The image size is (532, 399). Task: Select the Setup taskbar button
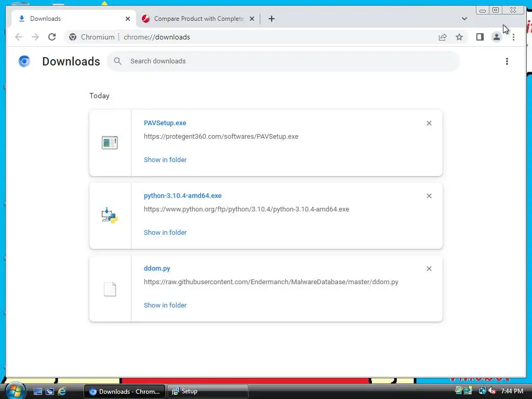coord(208,391)
